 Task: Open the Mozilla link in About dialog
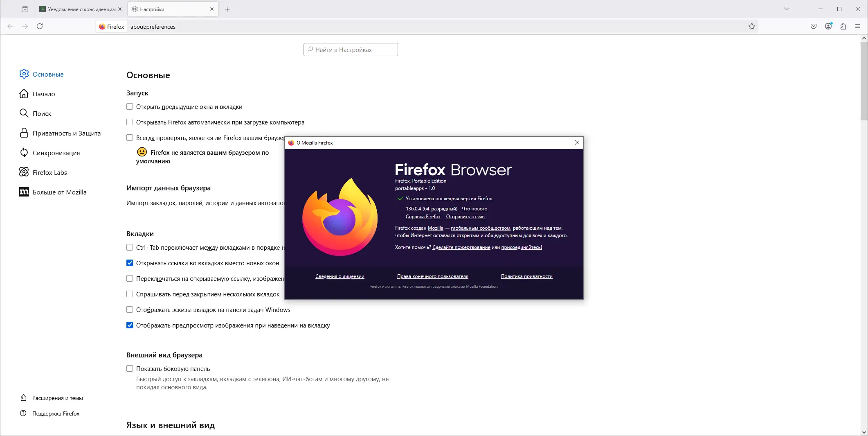click(x=435, y=228)
